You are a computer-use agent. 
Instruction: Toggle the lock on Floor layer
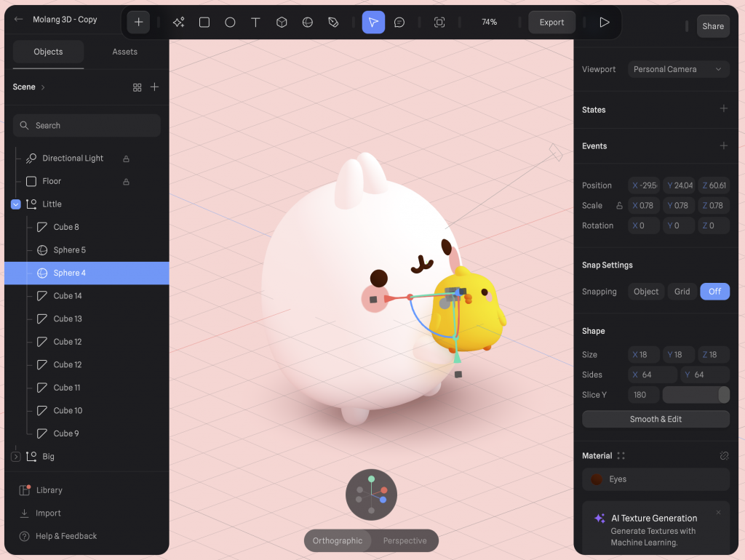126,181
